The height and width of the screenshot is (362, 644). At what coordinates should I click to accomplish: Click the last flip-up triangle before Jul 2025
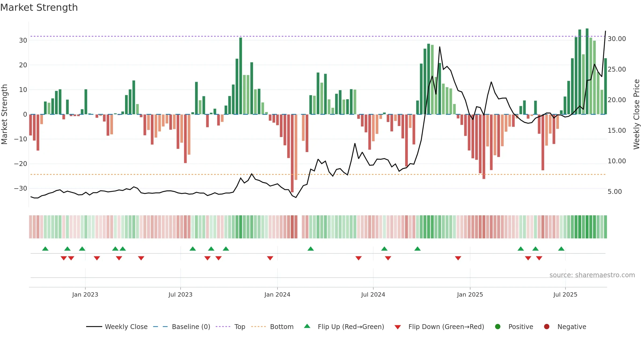tap(561, 249)
